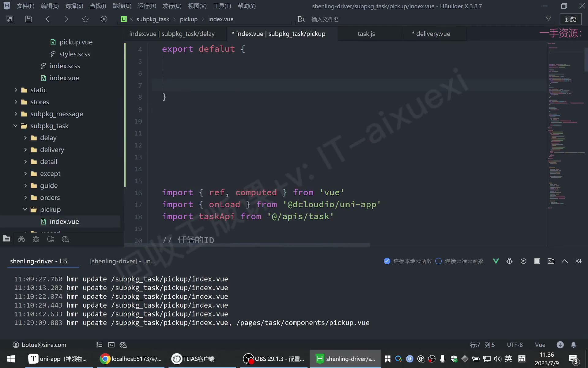The height and width of the screenshot is (368, 588).
Task: Click the editor vertical scrollbar thumb
Action: (x=586, y=59)
